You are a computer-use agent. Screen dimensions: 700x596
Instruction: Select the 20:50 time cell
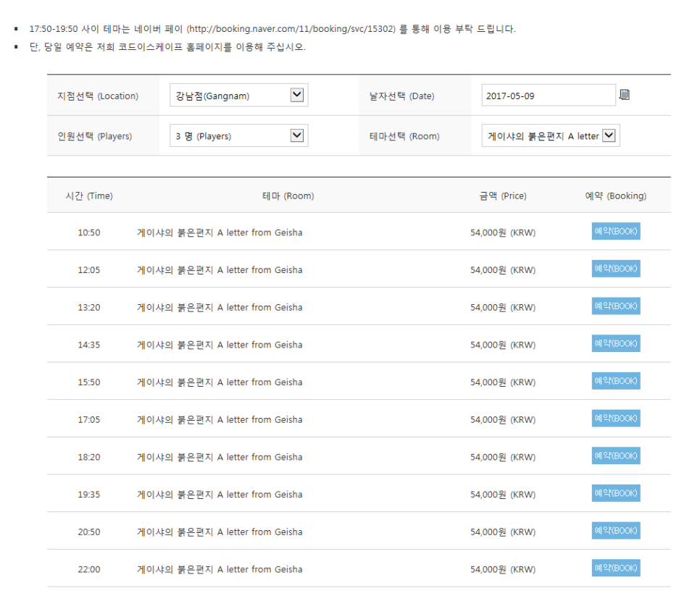point(89,532)
